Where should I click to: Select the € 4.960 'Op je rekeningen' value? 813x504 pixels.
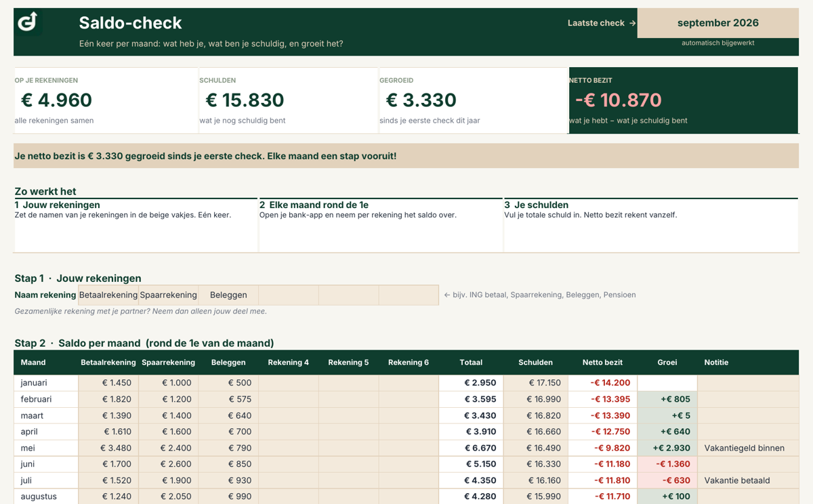[x=57, y=100]
